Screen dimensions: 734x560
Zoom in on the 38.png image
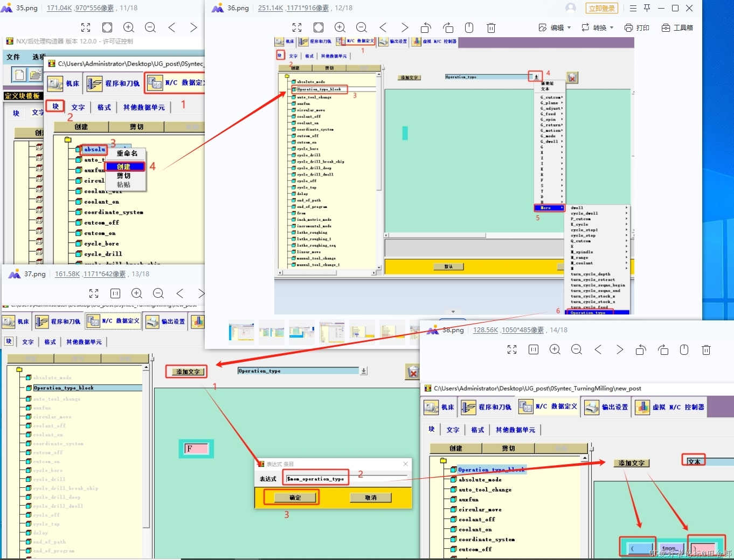[555, 350]
